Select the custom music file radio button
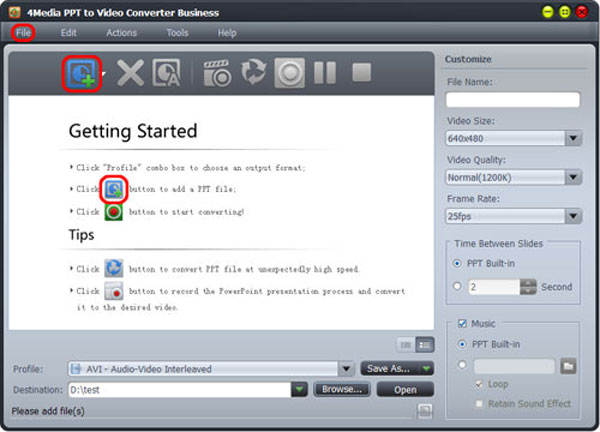The width and height of the screenshot is (600, 432). click(x=462, y=365)
